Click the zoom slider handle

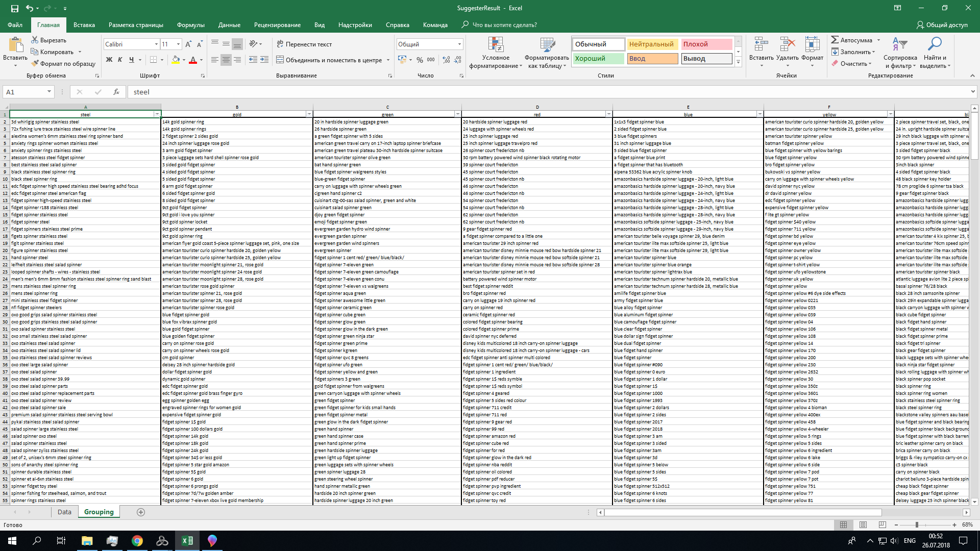click(x=917, y=524)
